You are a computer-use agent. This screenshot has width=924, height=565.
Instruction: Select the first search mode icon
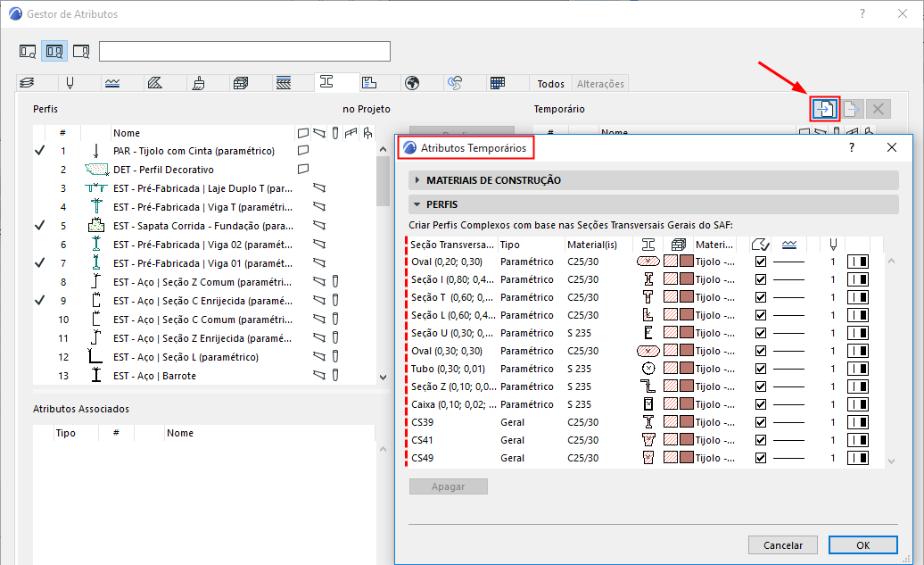click(x=28, y=52)
